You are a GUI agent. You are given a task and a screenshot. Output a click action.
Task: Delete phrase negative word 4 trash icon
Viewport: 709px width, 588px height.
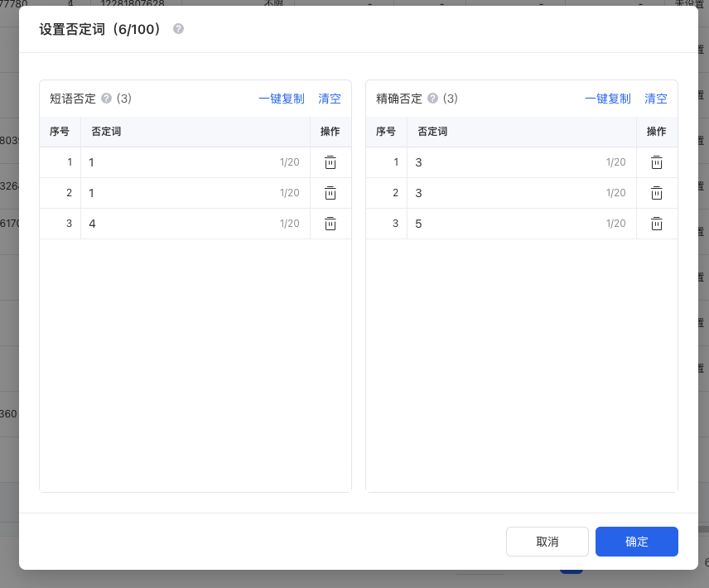[x=330, y=224]
